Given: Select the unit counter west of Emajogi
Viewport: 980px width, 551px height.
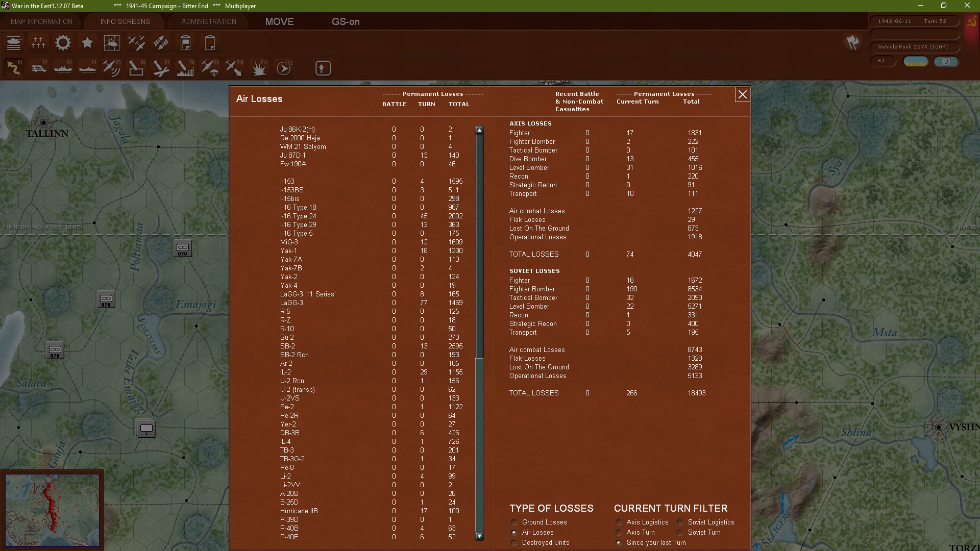Looking at the screenshot, I should click(x=106, y=299).
